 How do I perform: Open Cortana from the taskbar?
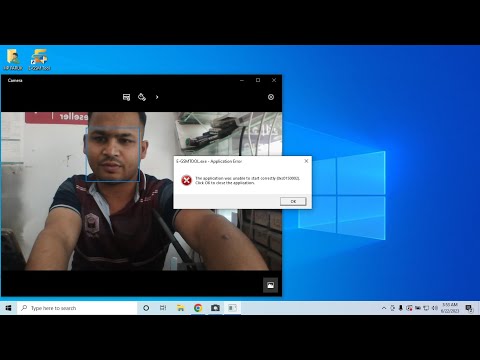click(x=146, y=308)
